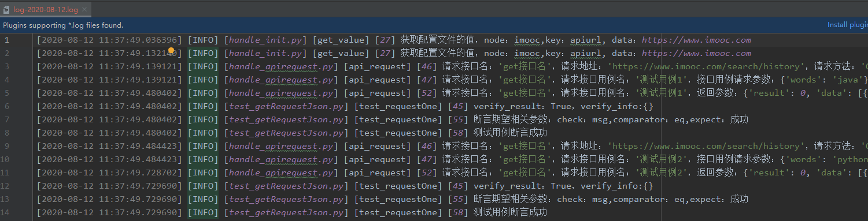
Task: Open the https://www.imooc.com URL on line 2
Action: coord(696,53)
